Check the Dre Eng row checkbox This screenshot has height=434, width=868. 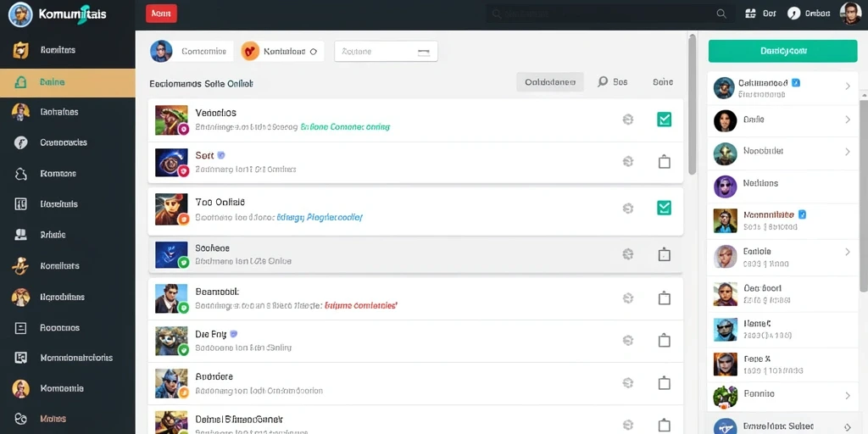click(x=664, y=340)
